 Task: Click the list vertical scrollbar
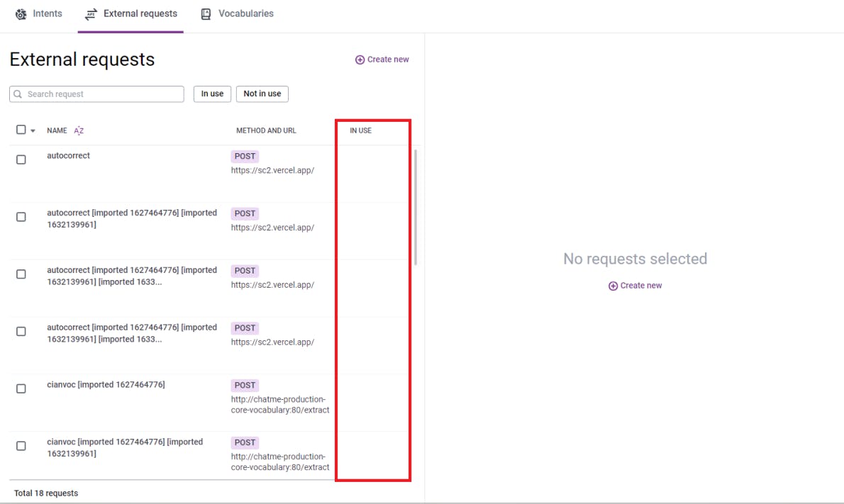pos(416,207)
